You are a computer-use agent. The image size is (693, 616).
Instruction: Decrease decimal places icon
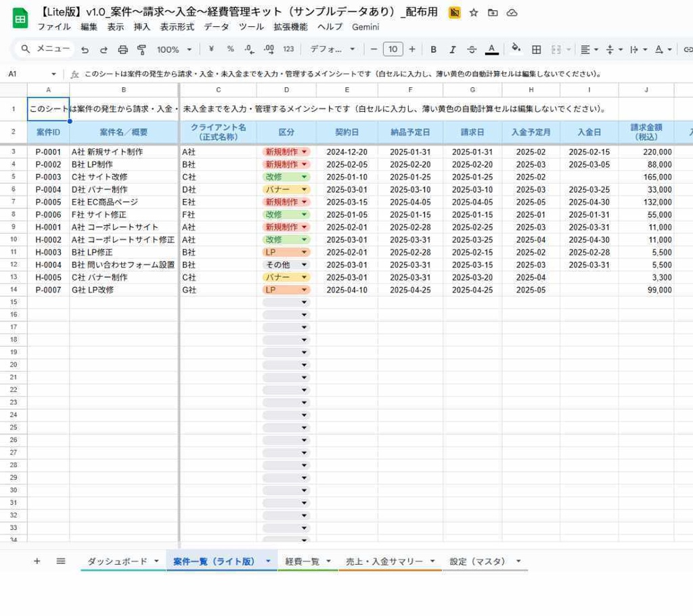248,49
